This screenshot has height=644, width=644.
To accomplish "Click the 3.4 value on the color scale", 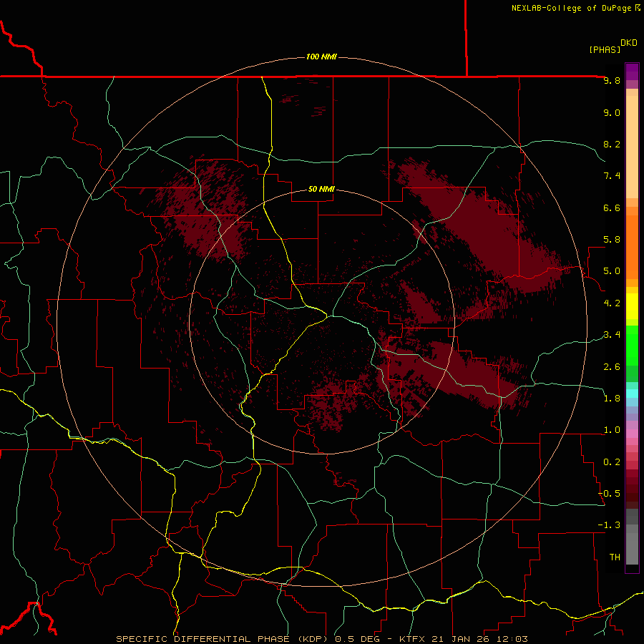I will click(x=612, y=335).
